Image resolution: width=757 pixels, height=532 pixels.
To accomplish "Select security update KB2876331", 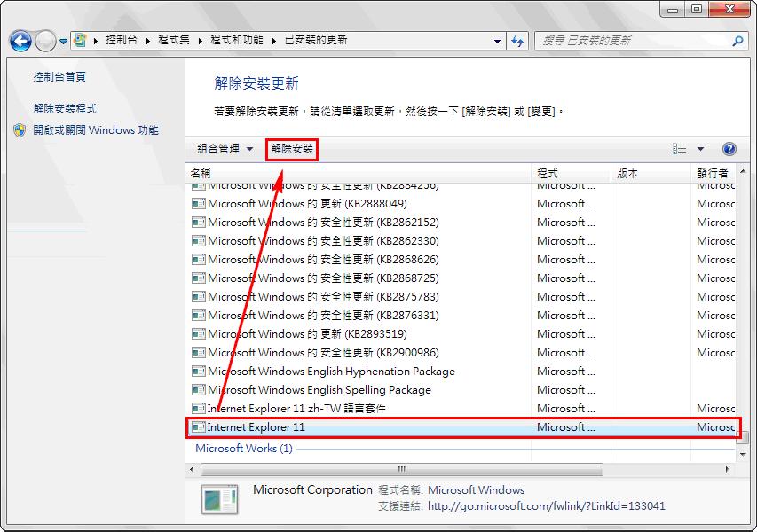I will click(x=461, y=316).
